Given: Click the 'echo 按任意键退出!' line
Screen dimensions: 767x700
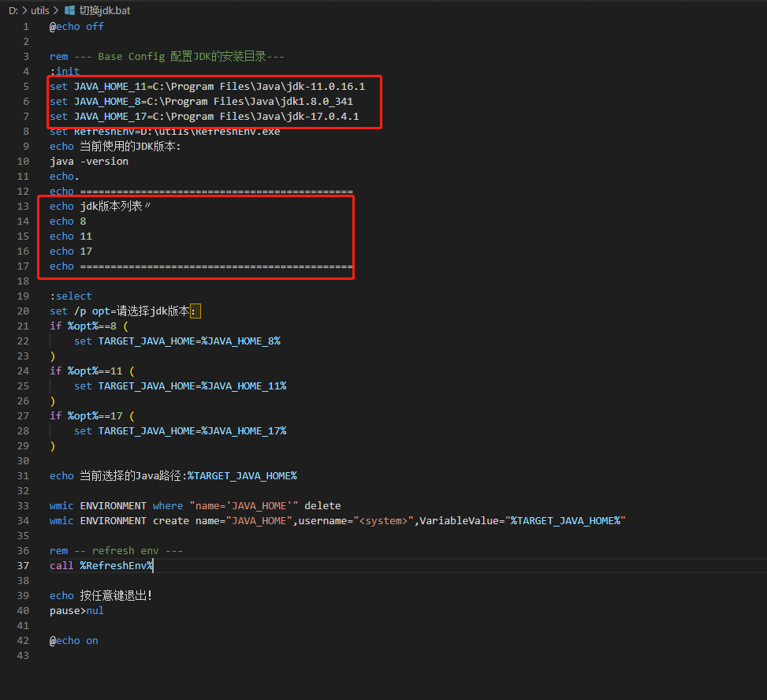Looking at the screenshot, I should coord(101,595).
